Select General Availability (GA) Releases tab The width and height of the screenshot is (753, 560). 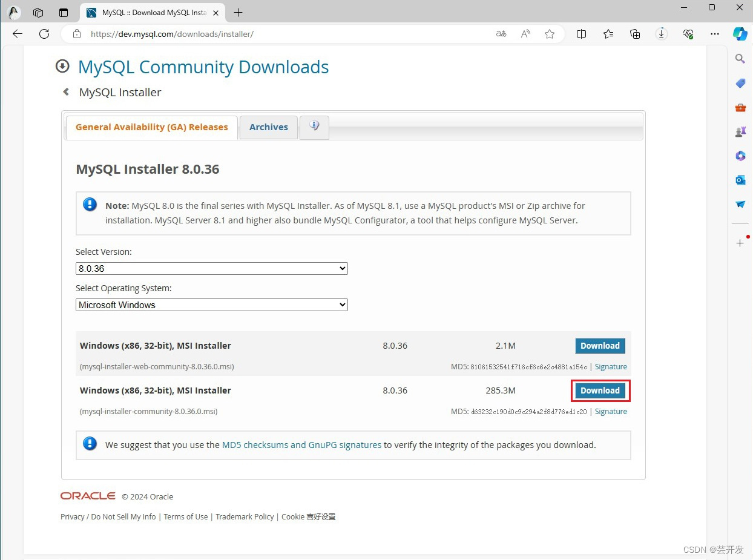152,127
